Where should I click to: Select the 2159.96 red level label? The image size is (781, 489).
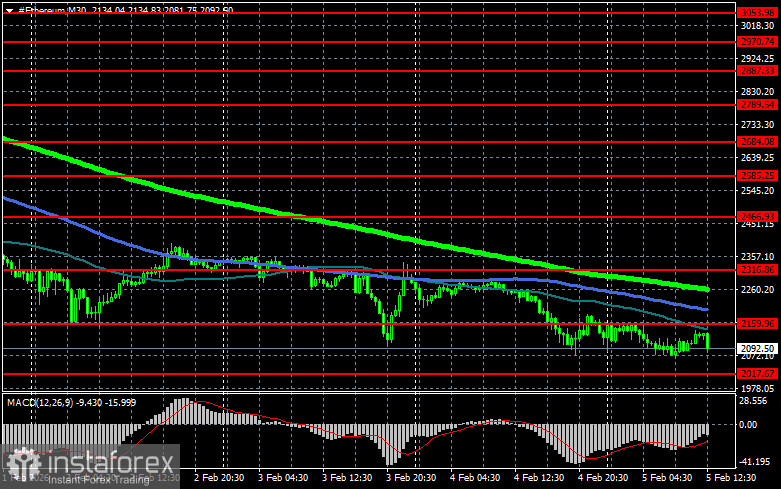(x=758, y=324)
